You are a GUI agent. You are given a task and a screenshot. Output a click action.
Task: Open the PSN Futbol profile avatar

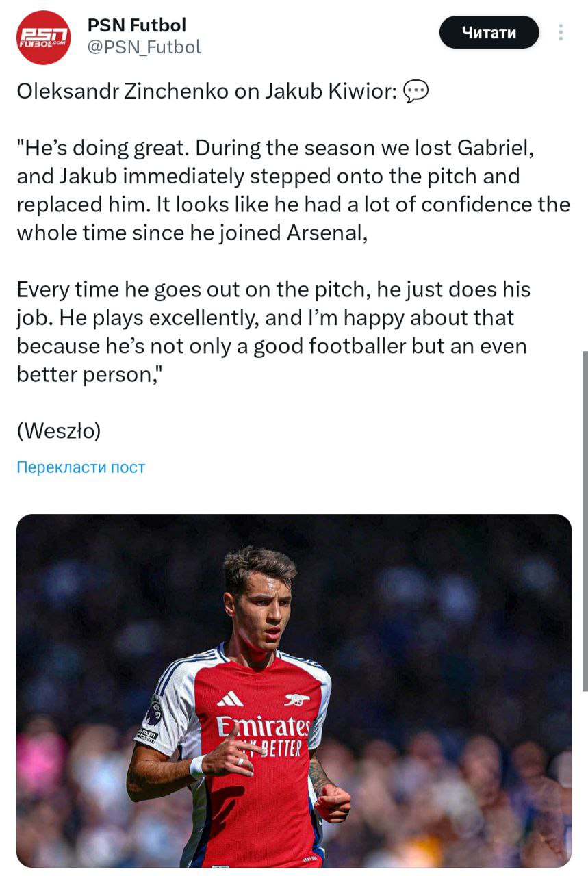[x=43, y=38]
